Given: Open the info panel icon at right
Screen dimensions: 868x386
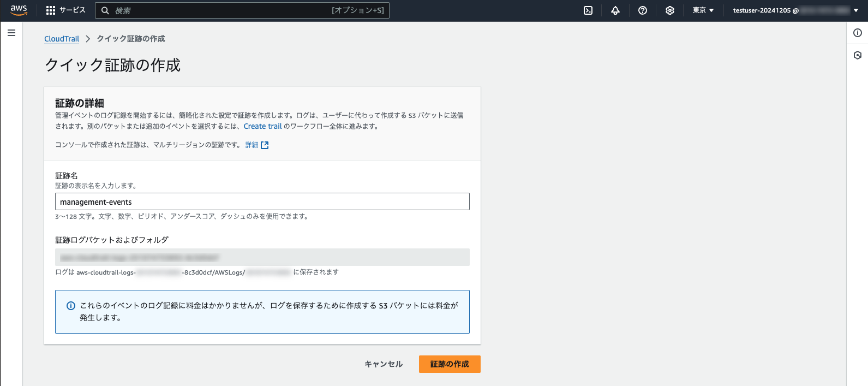Looking at the screenshot, I should click(x=858, y=33).
